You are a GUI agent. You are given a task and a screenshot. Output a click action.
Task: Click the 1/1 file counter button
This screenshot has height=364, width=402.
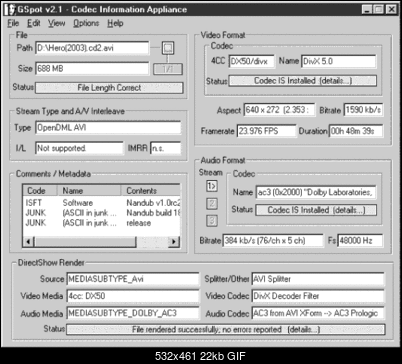pos(168,69)
